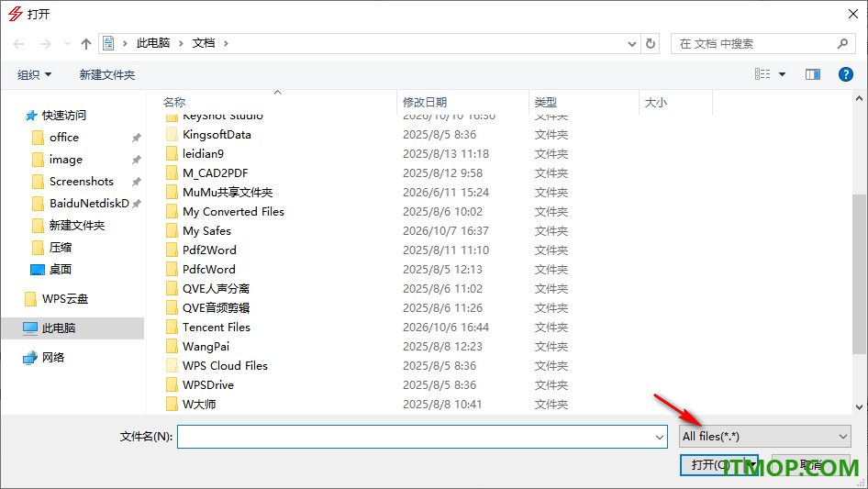Viewport: 868px width, 489px height.
Task: Expand address bar history dropdown
Action: point(631,44)
